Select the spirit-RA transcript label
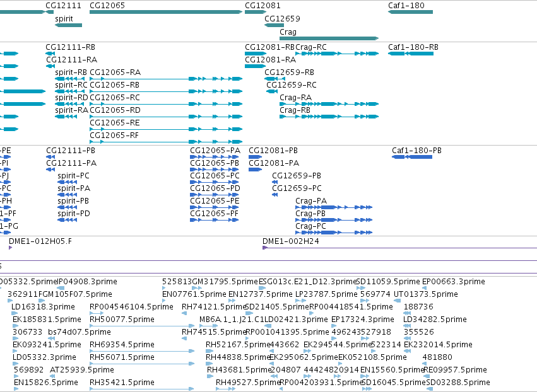 tap(71, 110)
